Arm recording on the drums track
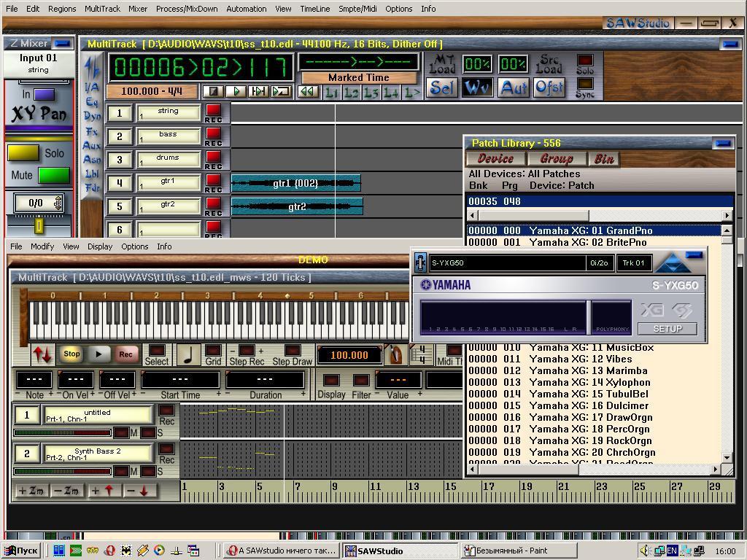This screenshot has width=747, height=560. click(x=214, y=157)
